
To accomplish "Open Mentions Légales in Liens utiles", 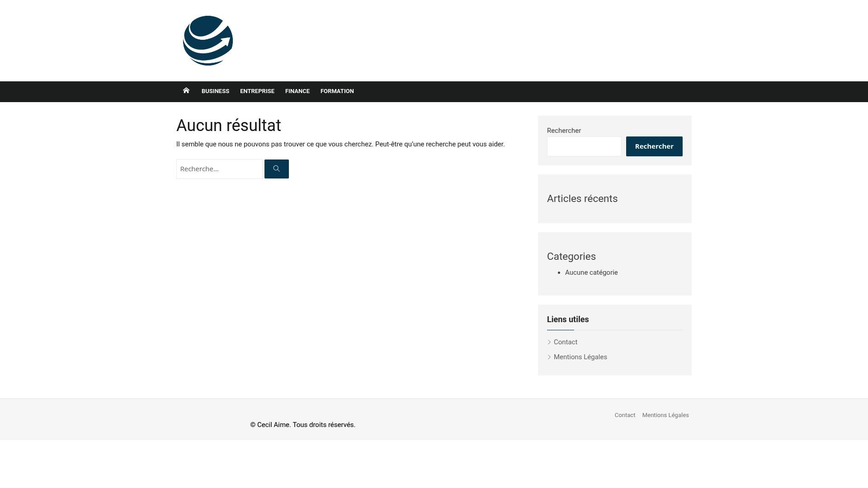I will (x=580, y=357).
